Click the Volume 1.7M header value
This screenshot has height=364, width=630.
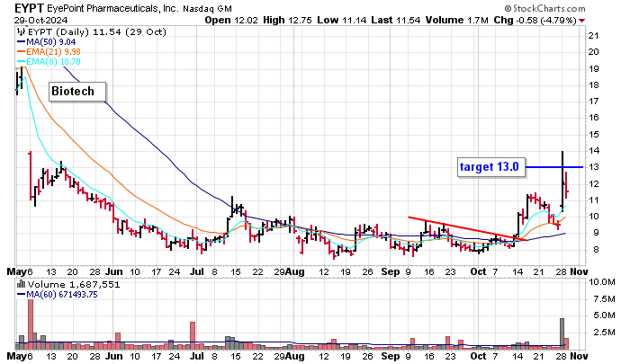(x=457, y=20)
